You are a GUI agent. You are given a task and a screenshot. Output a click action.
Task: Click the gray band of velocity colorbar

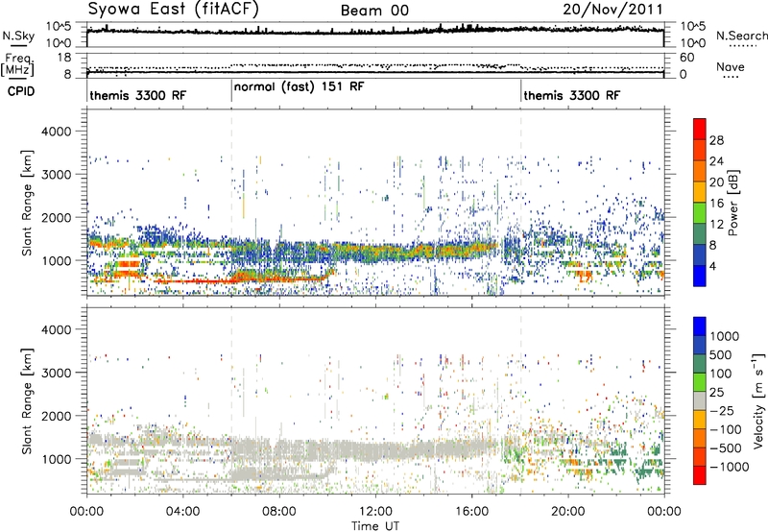point(700,400)
